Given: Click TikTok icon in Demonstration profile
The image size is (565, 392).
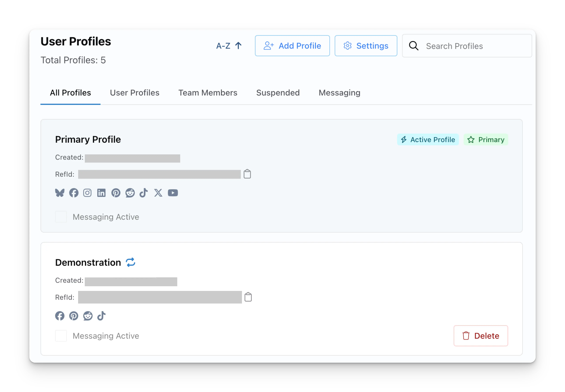Looking at the screenshot, I should (101, 316).
